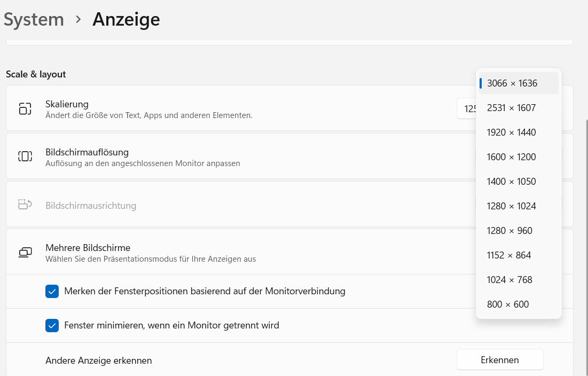588x376 pixels.
Task: Select 3066 × 1636 resolution option
Action: [518, 83]
